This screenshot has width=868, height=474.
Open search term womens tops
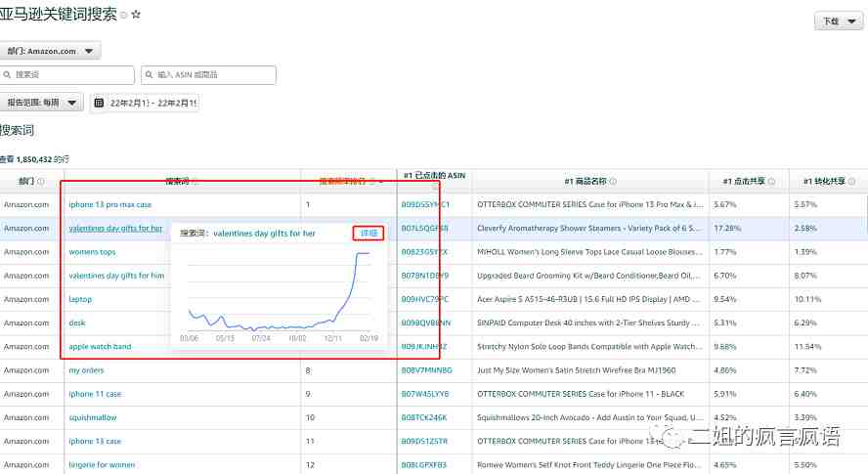(93, 252)
